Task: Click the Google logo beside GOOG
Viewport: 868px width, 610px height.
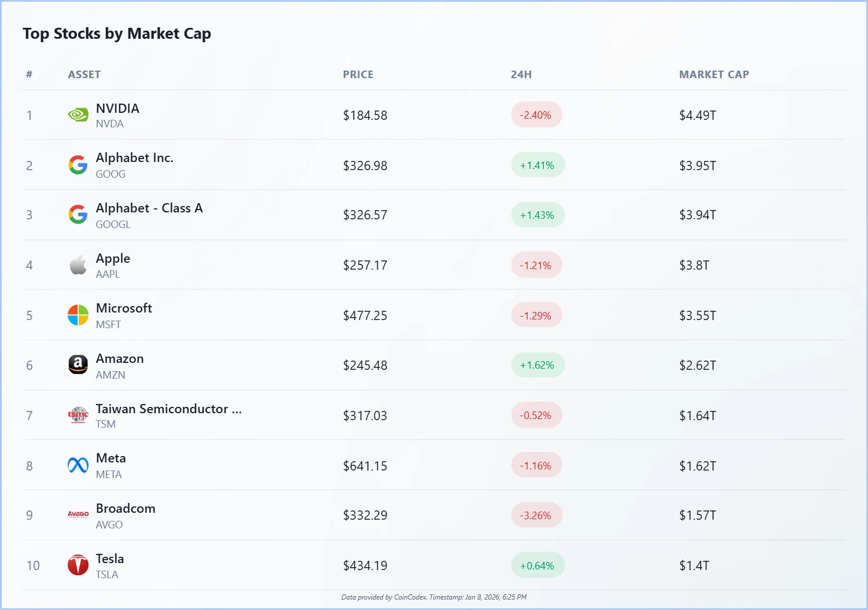Action: point(78,165)
